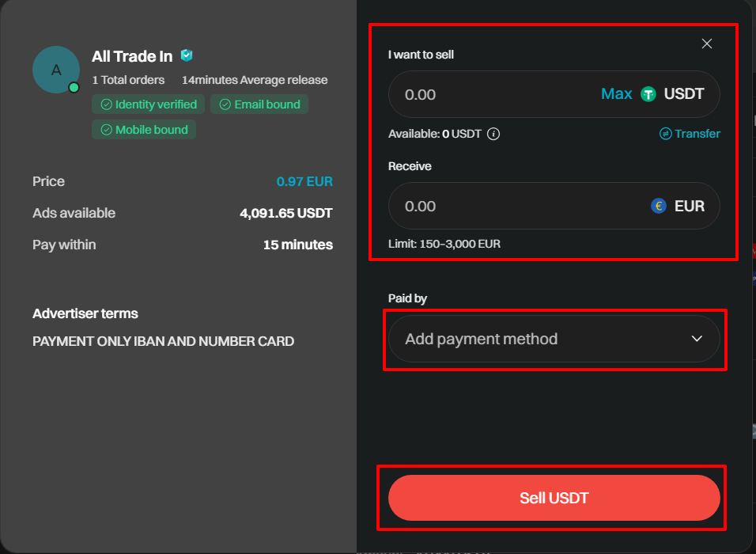Click the All Trade In advertiser name

132,56
